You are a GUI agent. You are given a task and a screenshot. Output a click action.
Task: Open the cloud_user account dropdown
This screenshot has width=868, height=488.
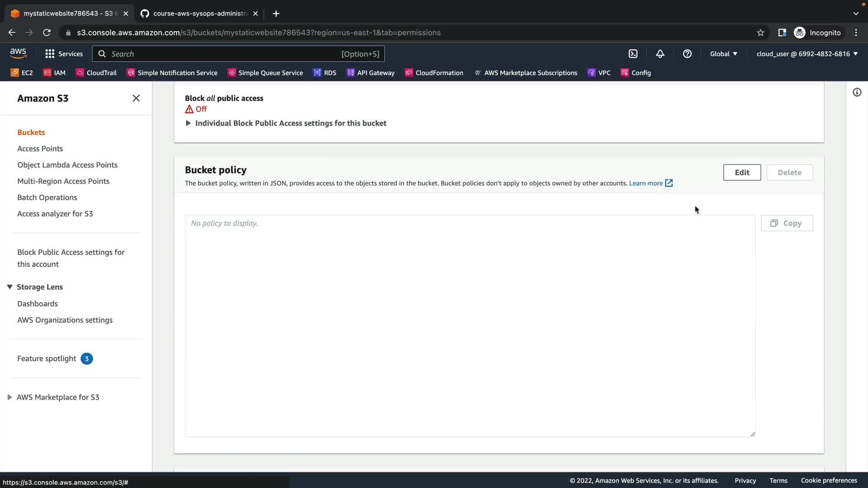(x=807, y=54)
